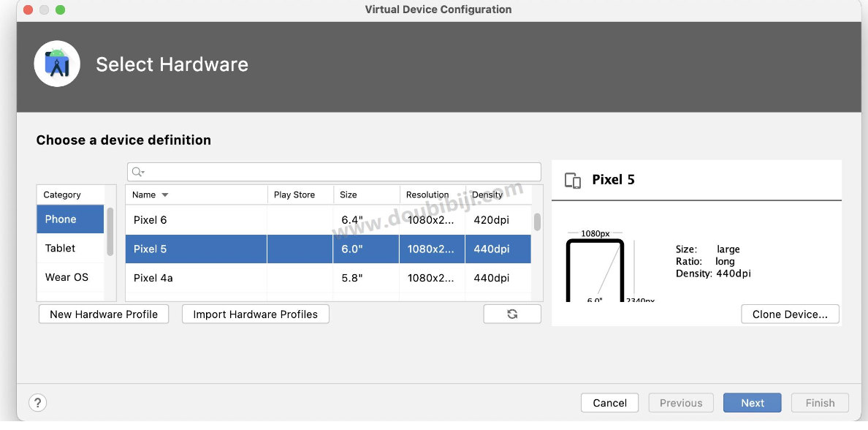Select the Tablet category
The image size is (868, 430).
(x=70, y=248)
